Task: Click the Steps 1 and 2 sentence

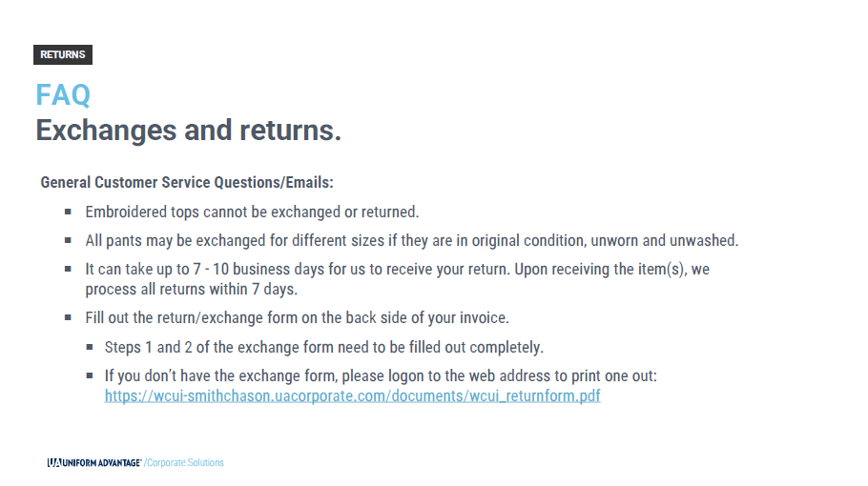Action: click(324, 348)
